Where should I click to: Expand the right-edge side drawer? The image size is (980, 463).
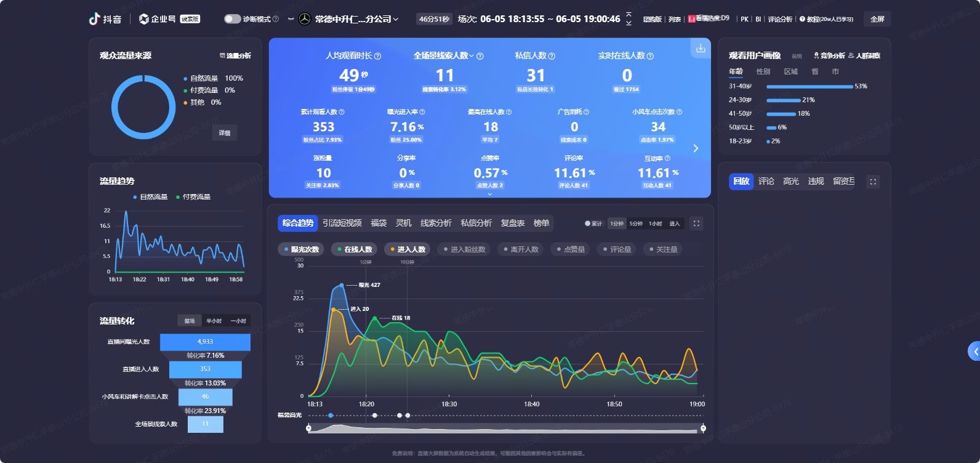point(974,351)
